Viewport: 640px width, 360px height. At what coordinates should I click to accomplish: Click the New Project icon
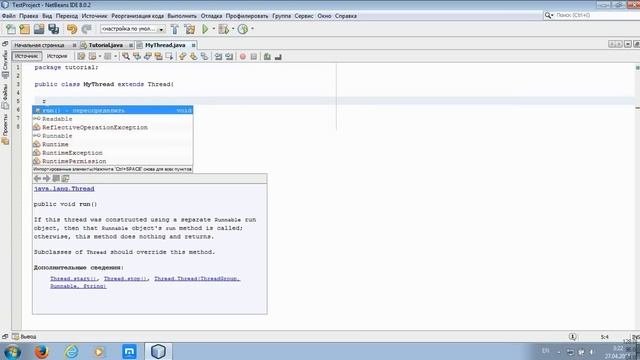tap(25, 29)
